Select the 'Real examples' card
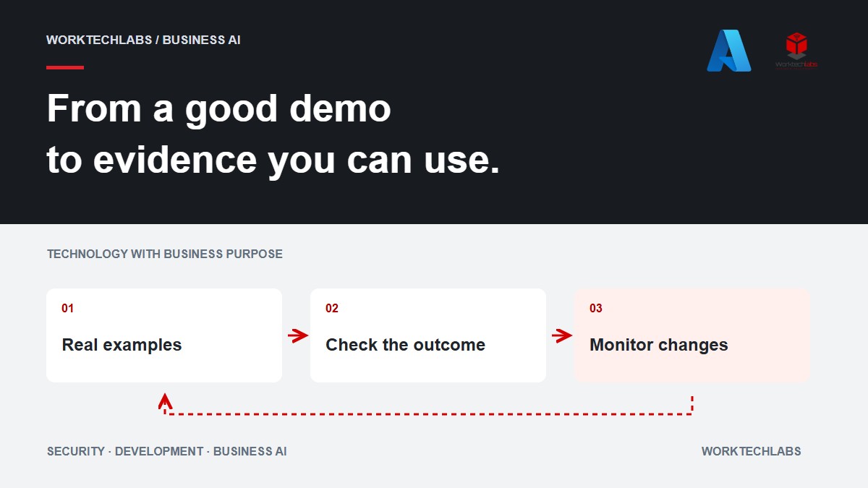Image resolution: width=868 pixels, height=488 pixels. point(164,335)
